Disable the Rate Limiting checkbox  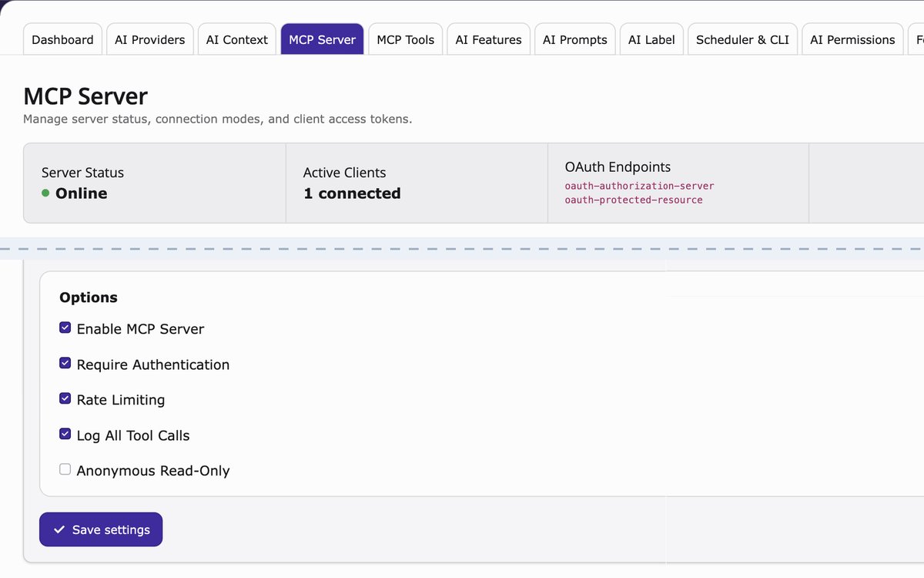pos(65,398)
